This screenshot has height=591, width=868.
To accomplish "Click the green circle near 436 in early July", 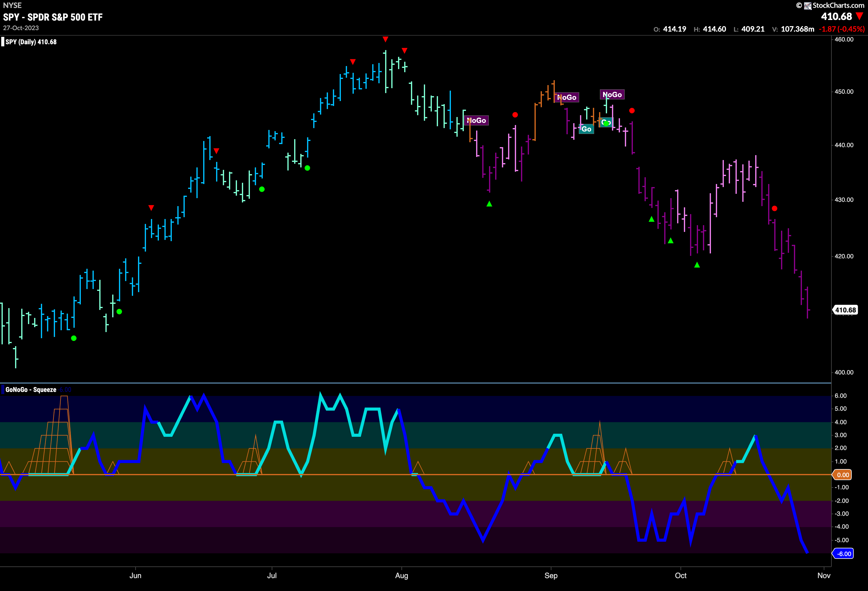I will pyautogui.click(x=307, y=168).
